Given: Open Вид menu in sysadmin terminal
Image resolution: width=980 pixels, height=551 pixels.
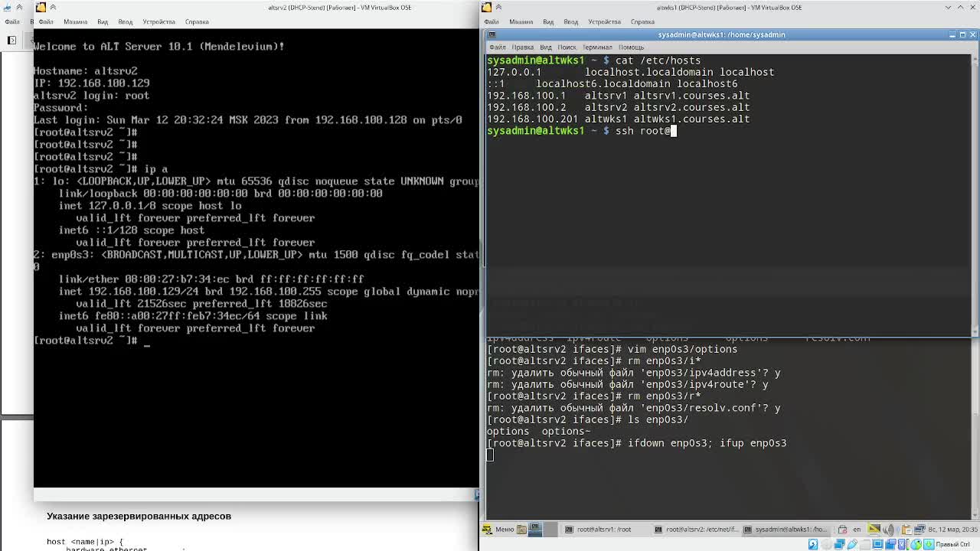Looking at the screenshot, I should (546, 47).
